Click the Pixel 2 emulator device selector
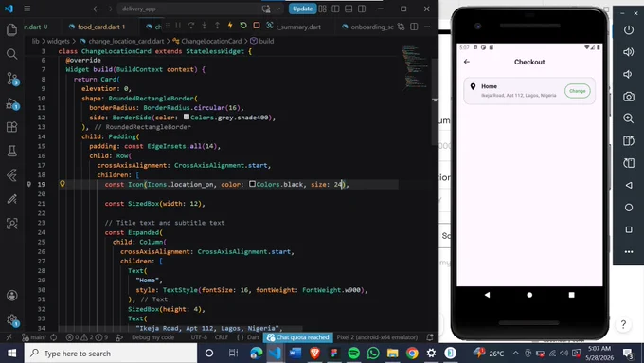644x363 pixels. pyautogui.click(x=377, y=337)
